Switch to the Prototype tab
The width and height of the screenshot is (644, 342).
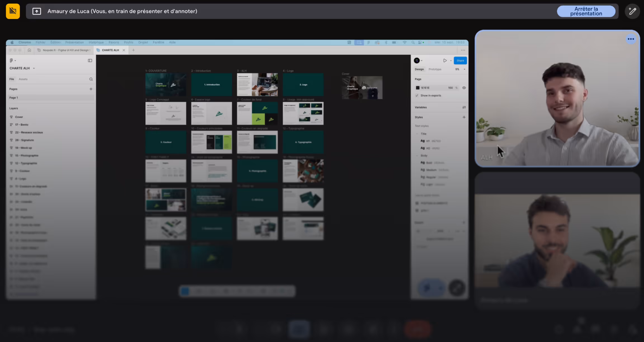(435, 69)
